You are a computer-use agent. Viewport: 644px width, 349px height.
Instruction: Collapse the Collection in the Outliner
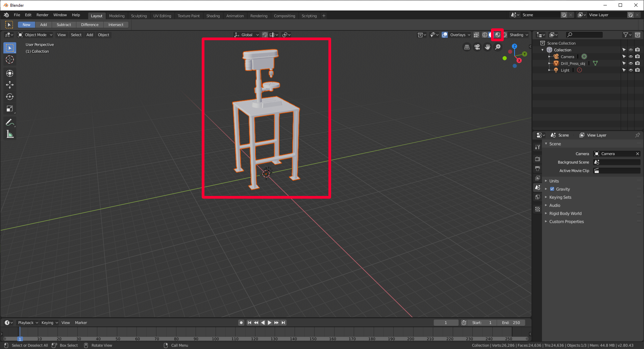(x=543, y=50)
